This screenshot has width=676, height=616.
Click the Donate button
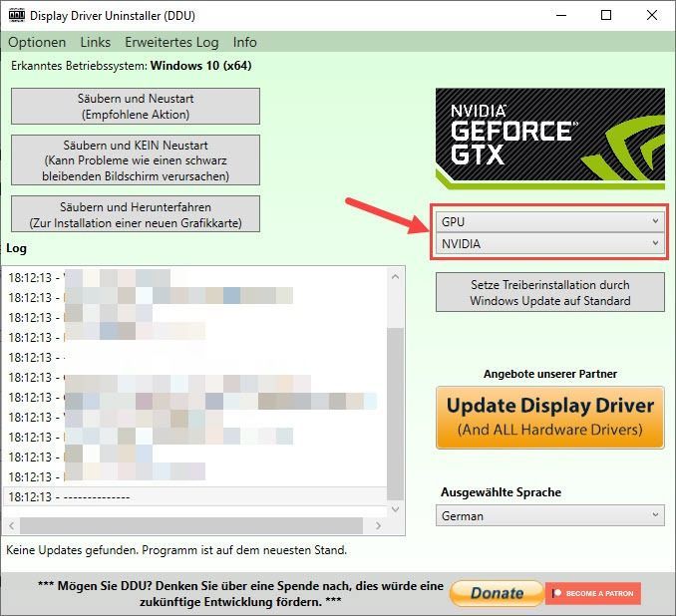(497, 593)
